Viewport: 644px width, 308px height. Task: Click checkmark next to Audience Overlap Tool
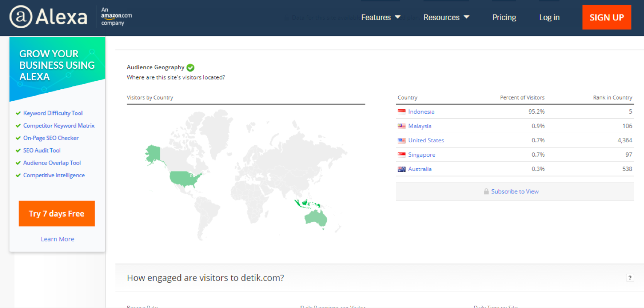tap(18, 163)
